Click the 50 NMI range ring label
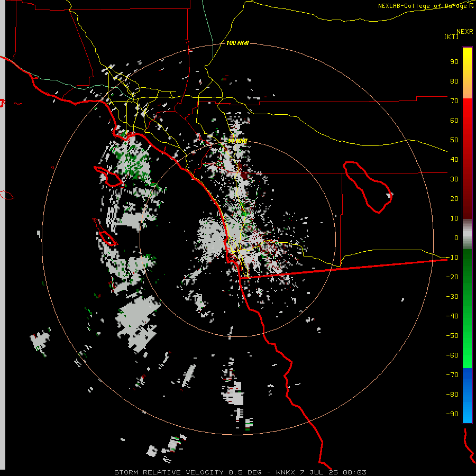The image size is (476, 476). (237, 141)
